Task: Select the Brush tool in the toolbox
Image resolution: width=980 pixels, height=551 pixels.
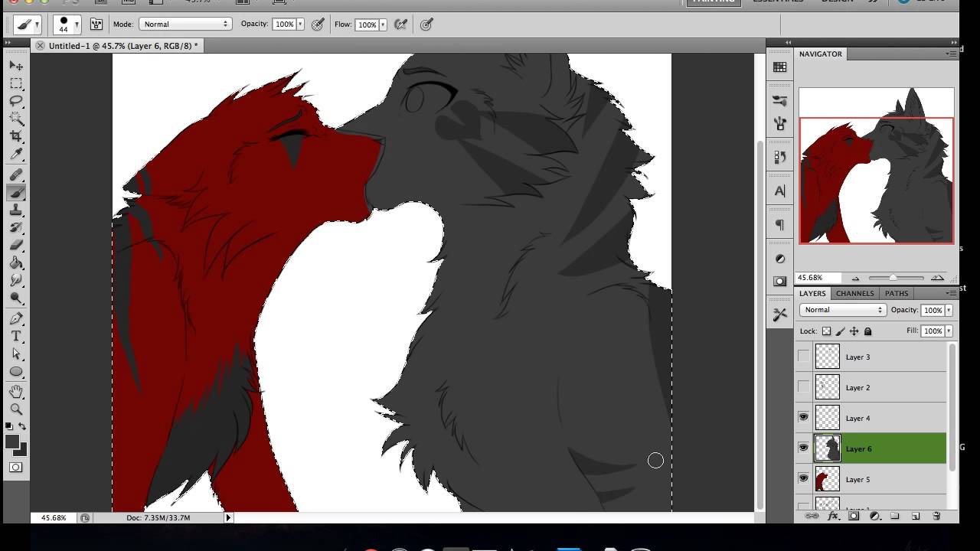Action: (16, 193)
